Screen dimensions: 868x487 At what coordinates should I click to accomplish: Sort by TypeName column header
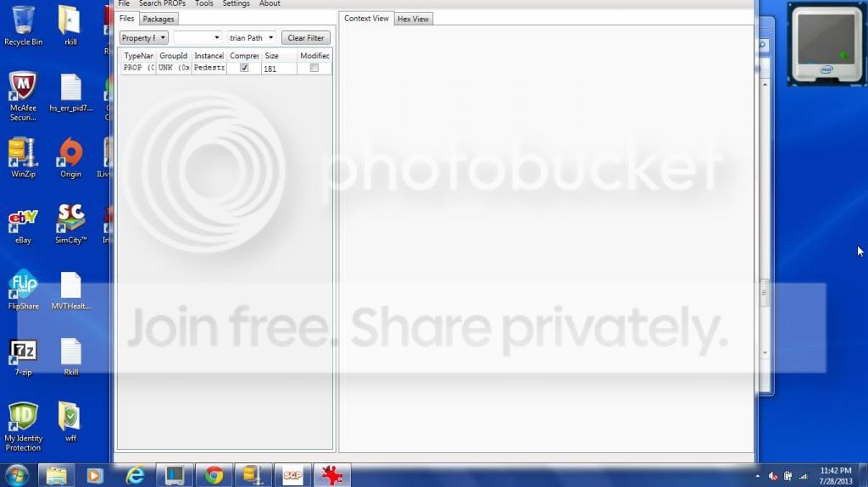(138, 56)
